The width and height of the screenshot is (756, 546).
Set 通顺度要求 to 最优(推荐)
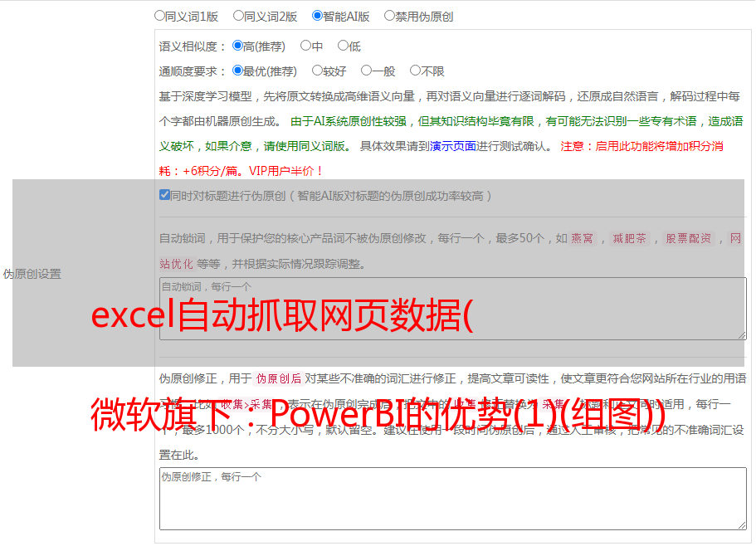click(237, 71)
